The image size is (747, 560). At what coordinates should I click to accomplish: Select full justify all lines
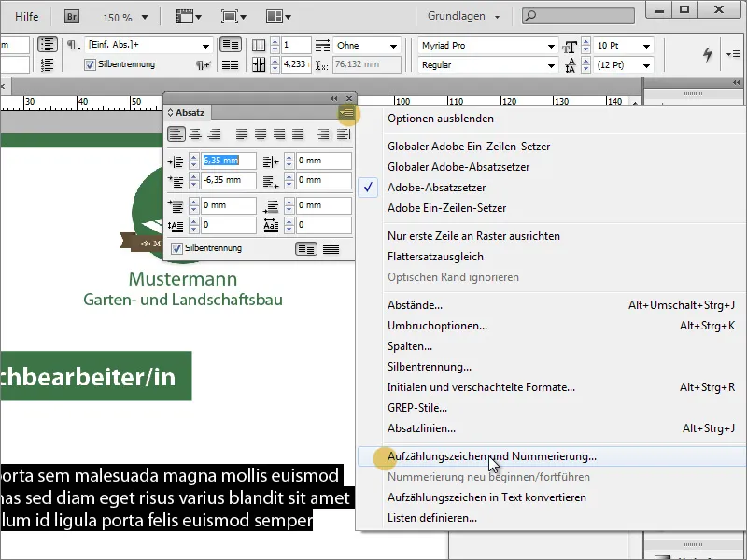(298, 134)
